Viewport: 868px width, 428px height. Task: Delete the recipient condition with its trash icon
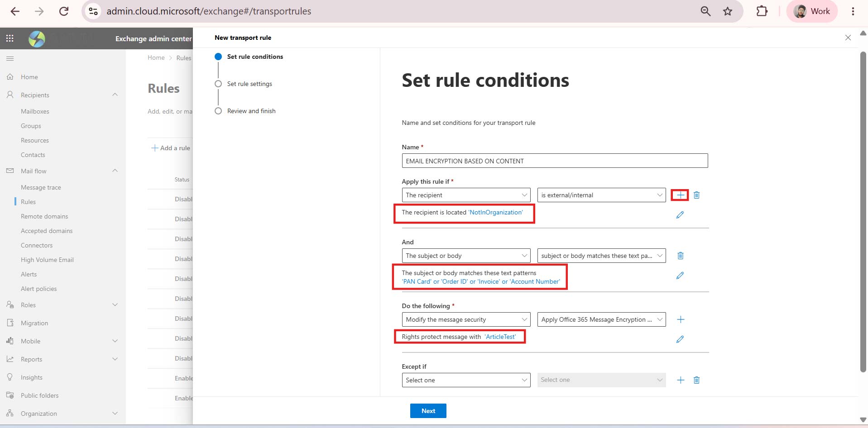(x=696, y=195)
